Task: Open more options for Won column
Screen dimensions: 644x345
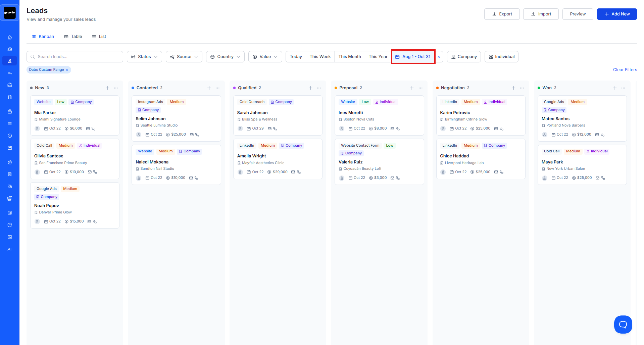Action: 623,88
